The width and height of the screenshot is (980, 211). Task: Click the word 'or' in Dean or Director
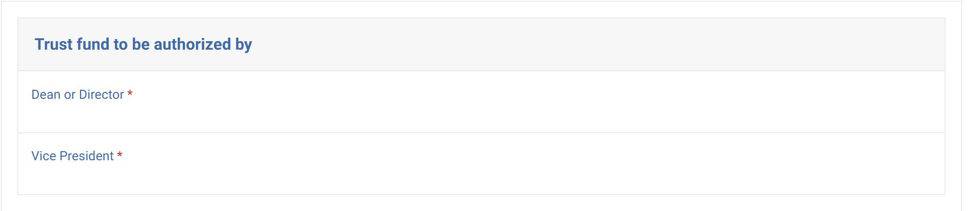(70, 95)
